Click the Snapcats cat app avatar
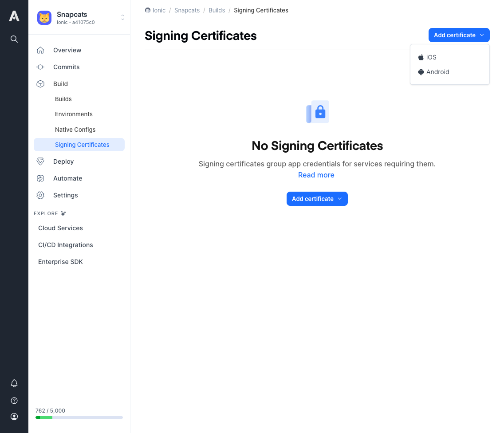The width and height of the screenshot is (504, 433). pyautogui.click(x=44, y=18)
